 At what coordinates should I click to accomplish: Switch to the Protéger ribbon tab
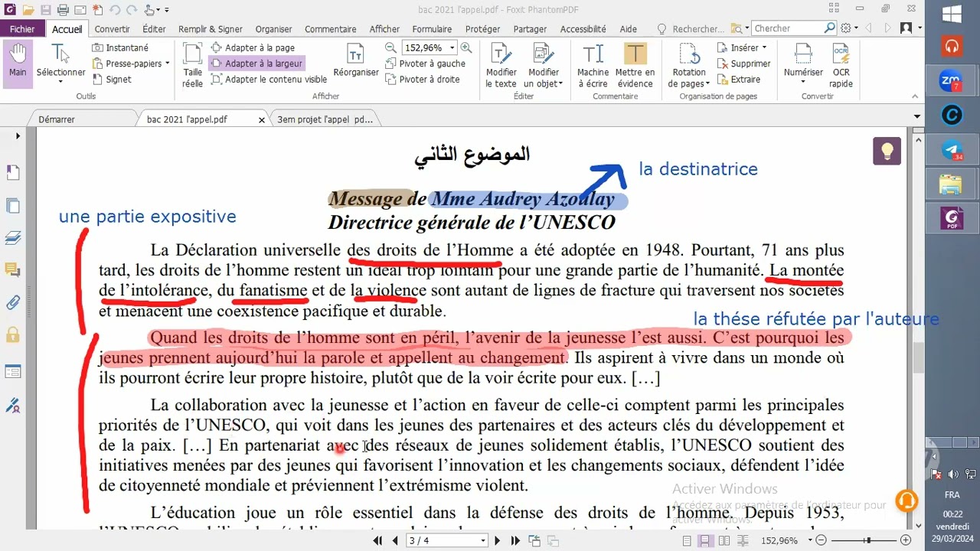coord(482,29)
